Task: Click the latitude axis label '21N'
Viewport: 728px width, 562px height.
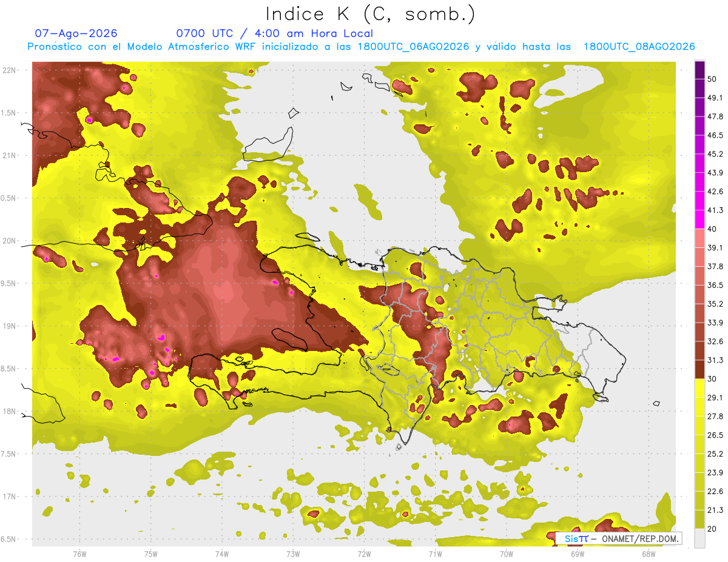Action: (x=10, y=155)
